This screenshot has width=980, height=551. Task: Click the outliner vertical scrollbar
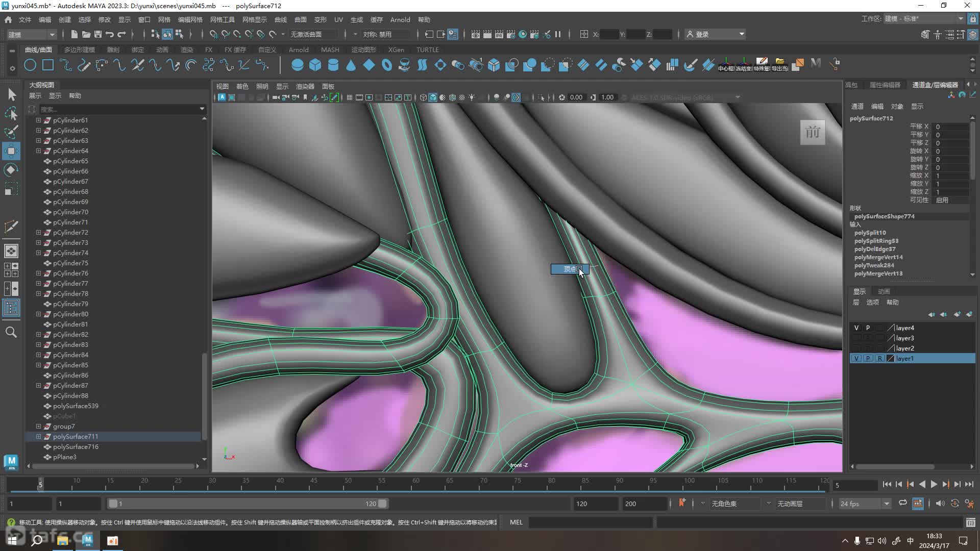[x=205, y=396]
